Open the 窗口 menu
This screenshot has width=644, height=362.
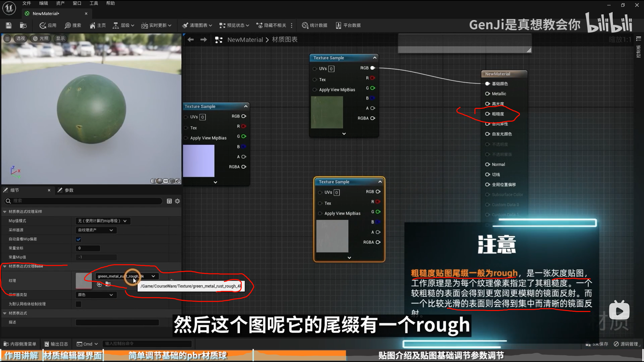click(77, 3)
